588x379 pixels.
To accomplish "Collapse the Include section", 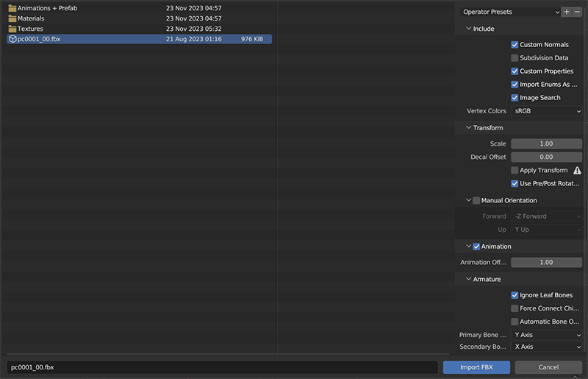I will 469,29.
